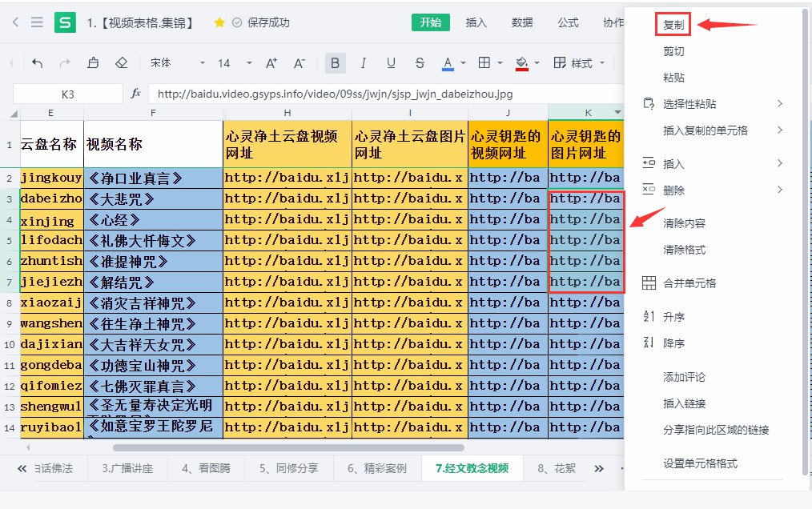Go back using the back arrow

[15, 22]
